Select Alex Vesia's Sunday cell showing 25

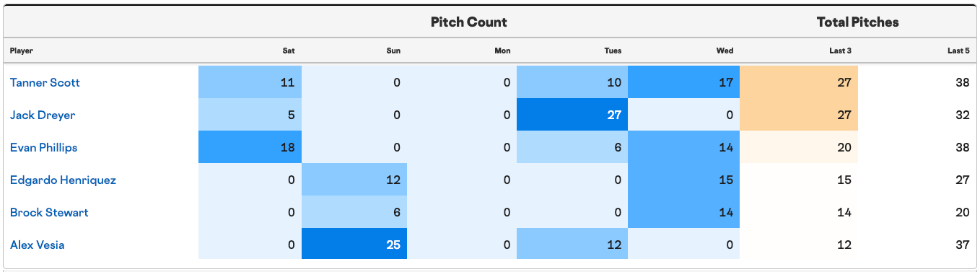[x=354, y=245]
